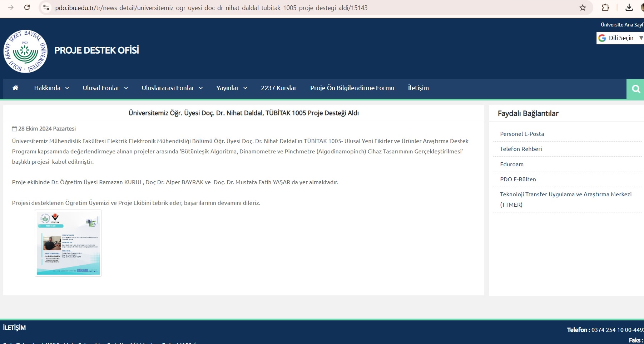Open the project announcement thumbnail image
This screenshot has width=644, height=344.
[68, 243]
